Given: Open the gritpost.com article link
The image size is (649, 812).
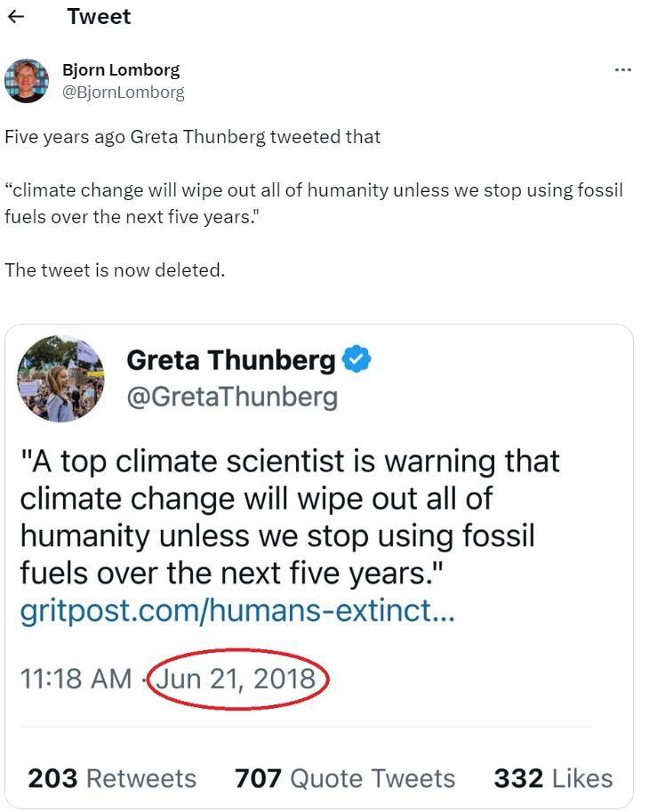Looking at the screenshot, I should pyautogui.click(x=237, y=613).
